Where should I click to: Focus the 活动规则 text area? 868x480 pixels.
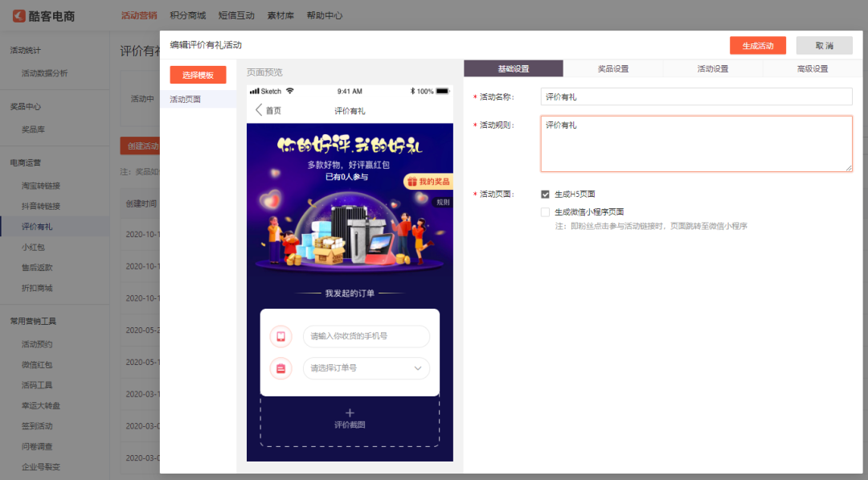coord(696,143)
